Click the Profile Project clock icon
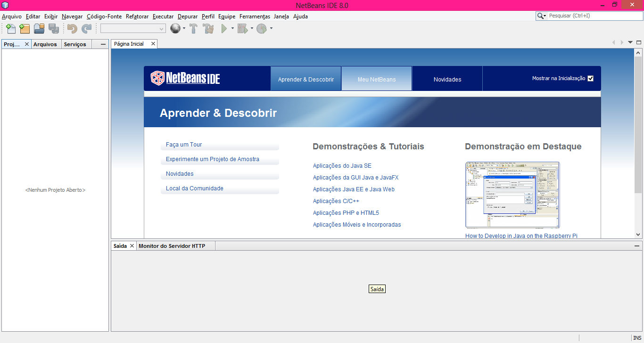 pos(262,29)
